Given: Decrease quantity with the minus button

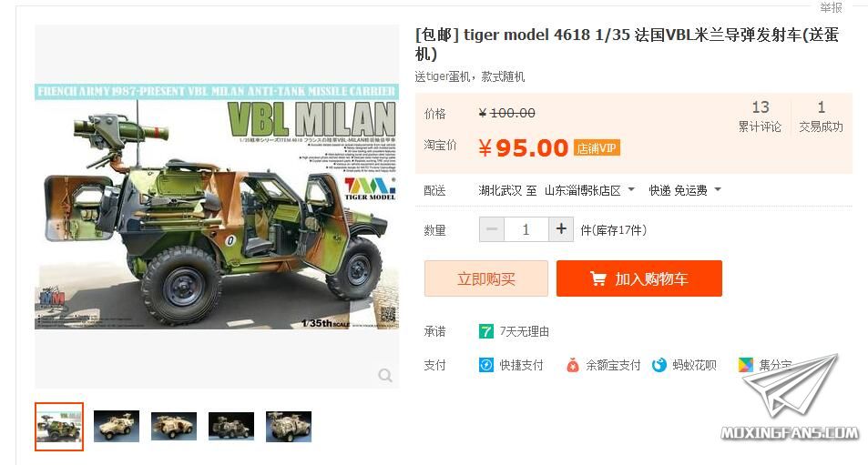Looking at the screenshot, I should click(x=492, y=229).
